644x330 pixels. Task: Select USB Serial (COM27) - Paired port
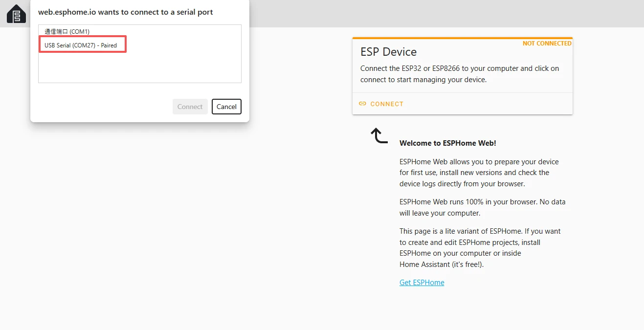(81, 45)
